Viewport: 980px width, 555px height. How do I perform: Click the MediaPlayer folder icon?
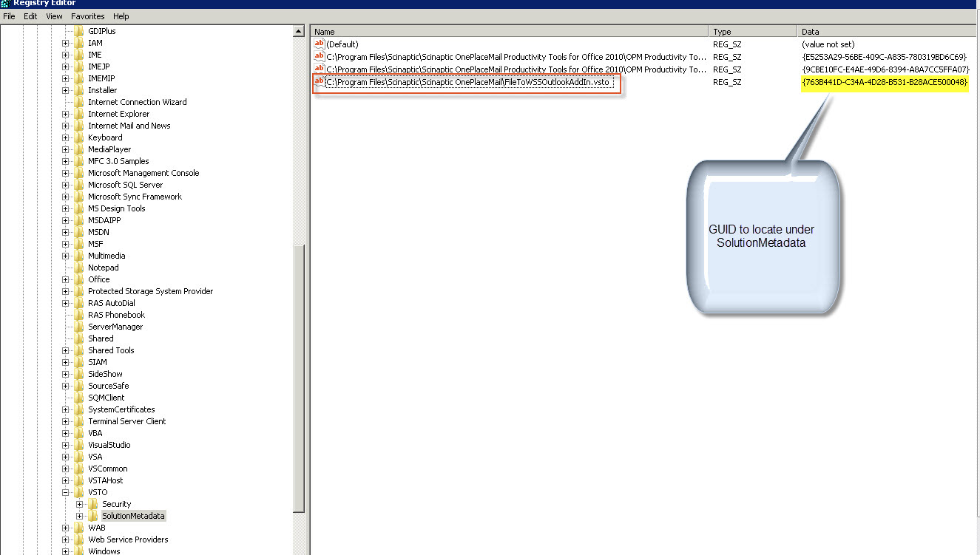coord(79,149)
